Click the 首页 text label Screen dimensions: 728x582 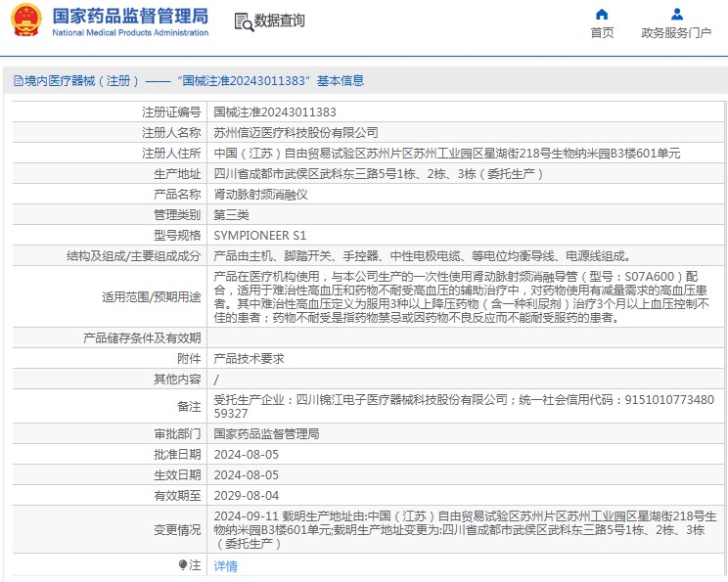(602, 33)
